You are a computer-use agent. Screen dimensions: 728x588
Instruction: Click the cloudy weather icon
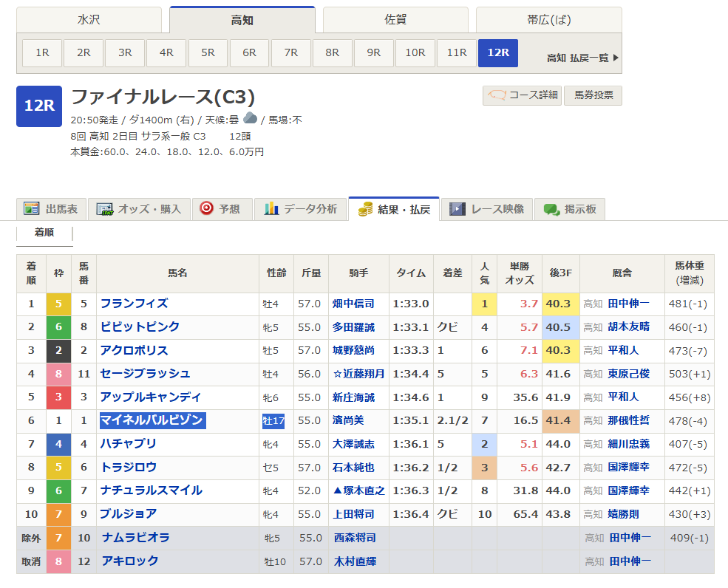tap(251, 118)
